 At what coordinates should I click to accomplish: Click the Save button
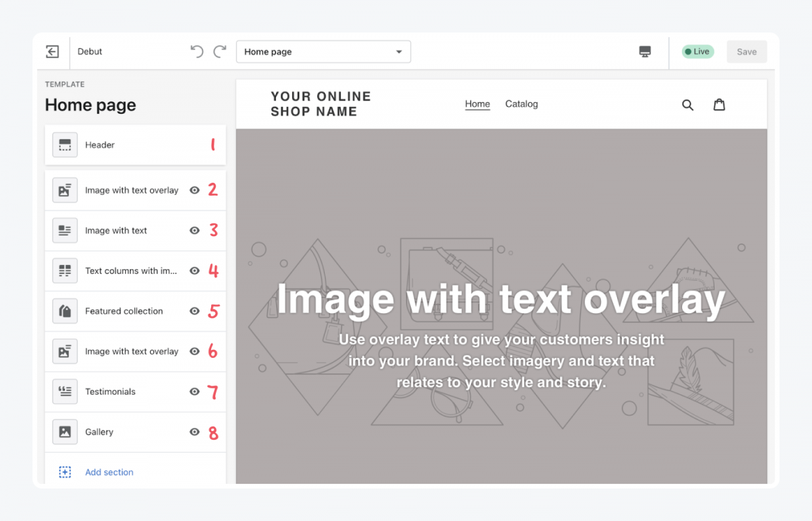tap(747, 51)
